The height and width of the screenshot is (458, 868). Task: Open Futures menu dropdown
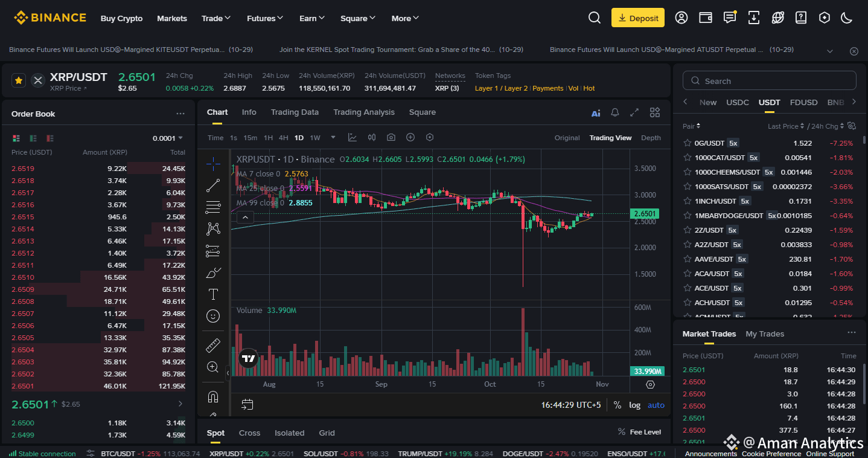265,18
